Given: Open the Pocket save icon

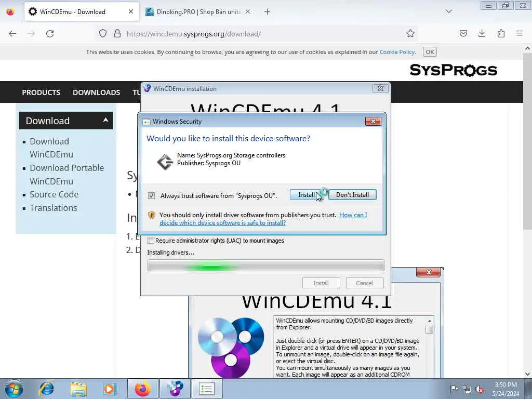Looking at the screenshot, I should coord(463,34).
